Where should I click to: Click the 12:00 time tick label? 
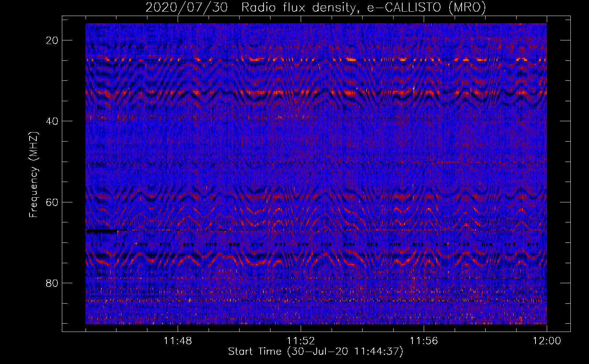click(x=547, y=341)
